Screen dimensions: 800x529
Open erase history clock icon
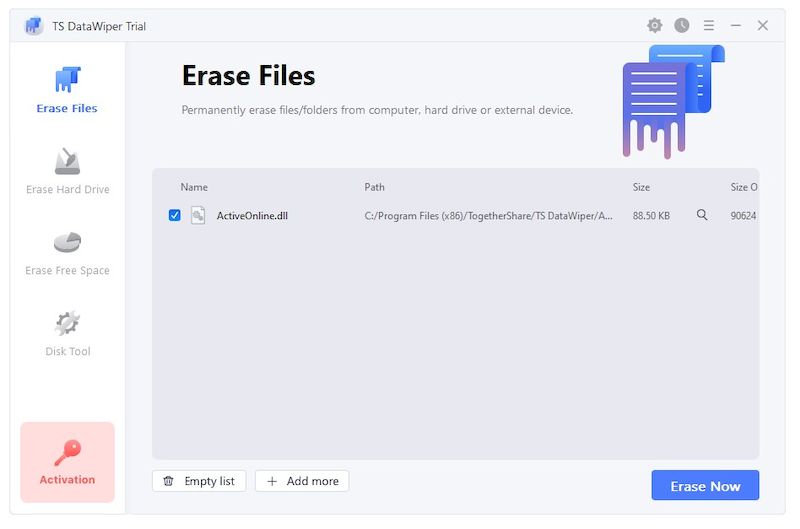pos(681,26)
